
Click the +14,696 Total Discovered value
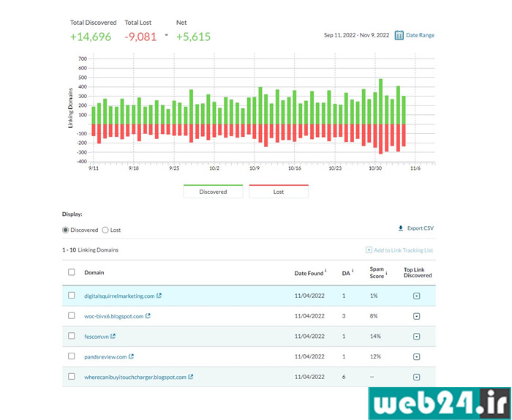click(91, 37)
